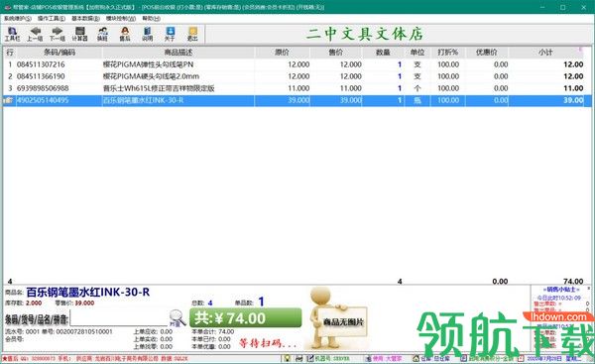Click the 售价 column header
The image size is (595, 364).
pos(336,53)
